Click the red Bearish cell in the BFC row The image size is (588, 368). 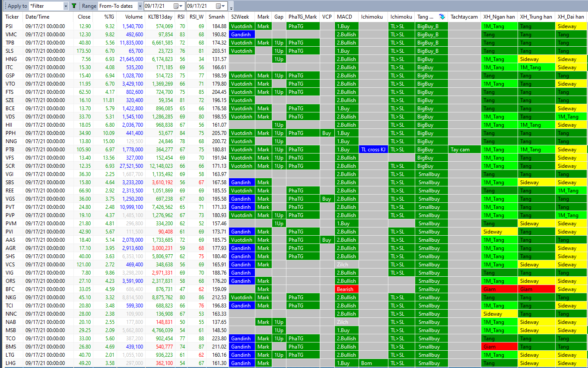346,289
